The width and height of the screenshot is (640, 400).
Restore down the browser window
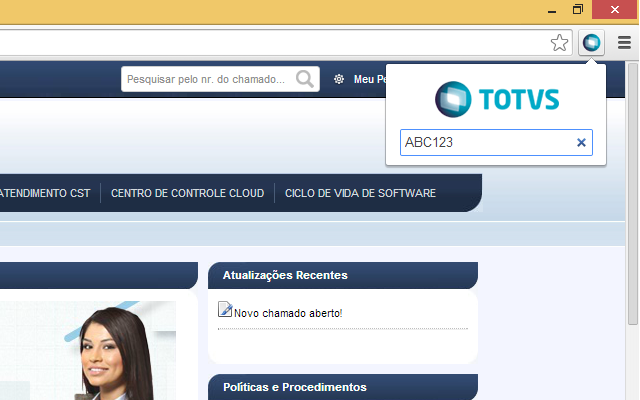click(x=578, y=9)
